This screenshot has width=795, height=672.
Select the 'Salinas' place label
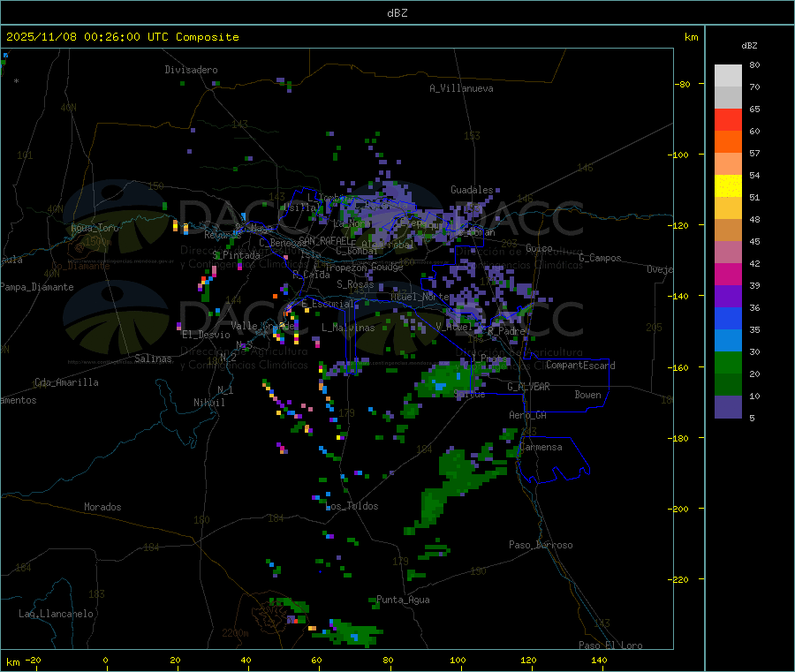(x=153, y=359)
